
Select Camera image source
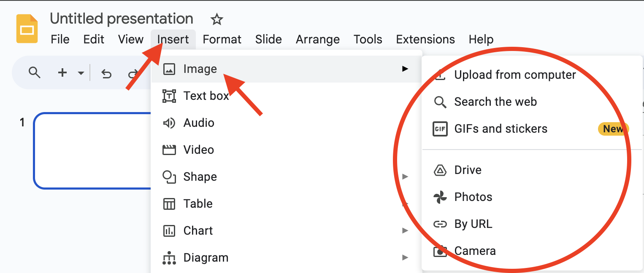[475, 251]
